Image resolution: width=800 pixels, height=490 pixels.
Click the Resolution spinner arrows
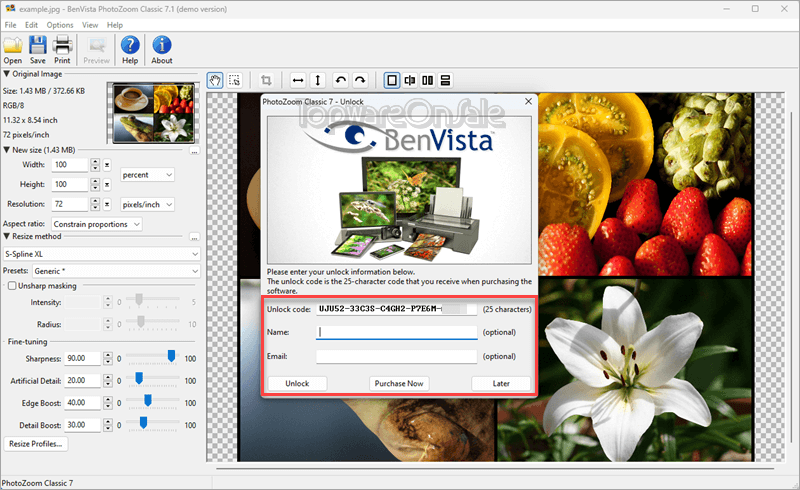point(95,204)
